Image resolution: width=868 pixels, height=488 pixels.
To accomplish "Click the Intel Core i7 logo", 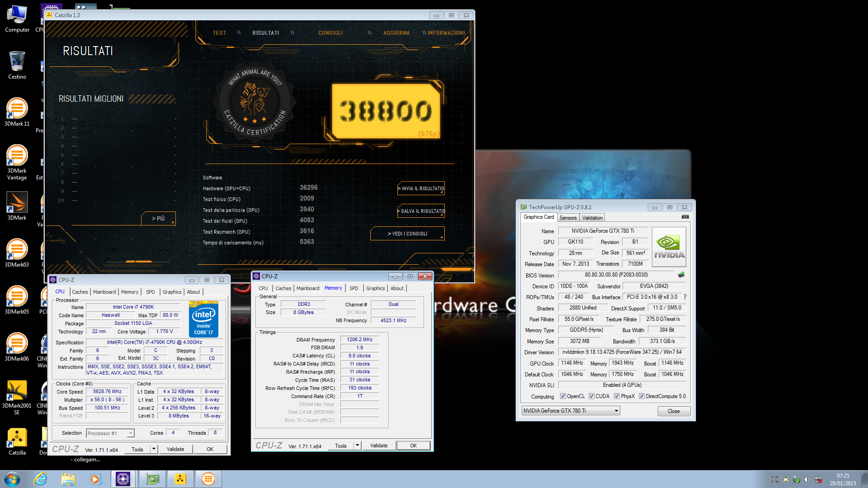I will (x=203, y=319).
